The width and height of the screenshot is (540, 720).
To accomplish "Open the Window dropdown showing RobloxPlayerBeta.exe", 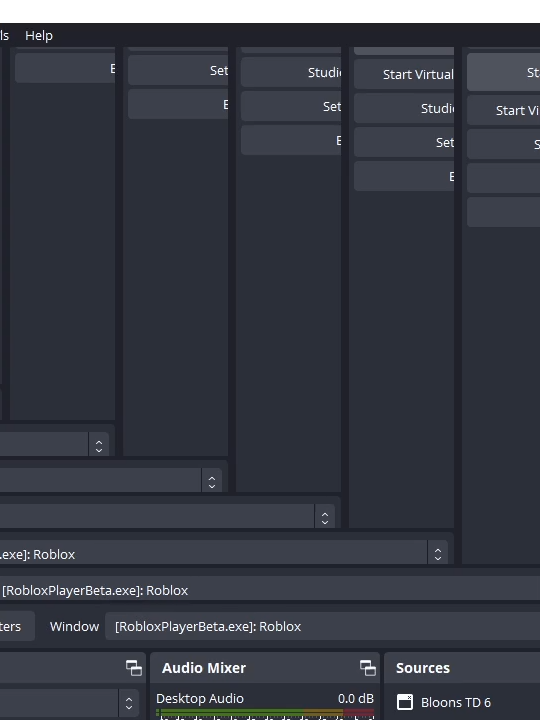I will (x=323, y=626).
